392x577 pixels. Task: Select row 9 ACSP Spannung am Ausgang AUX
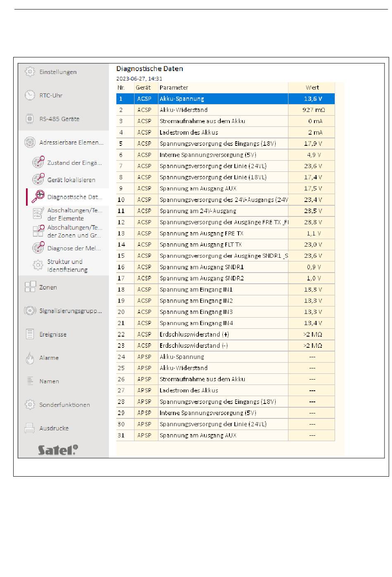pyautogui.click(x=225, y=188)
